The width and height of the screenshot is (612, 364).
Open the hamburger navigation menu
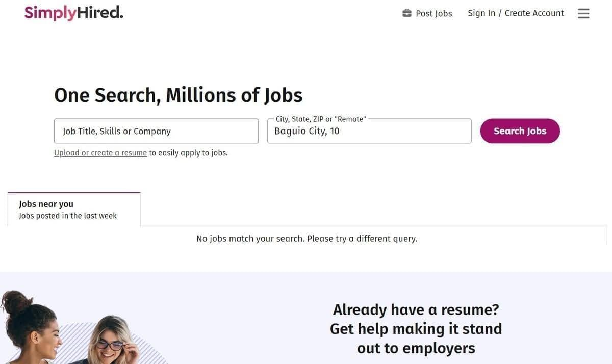[x=583, y=13]
